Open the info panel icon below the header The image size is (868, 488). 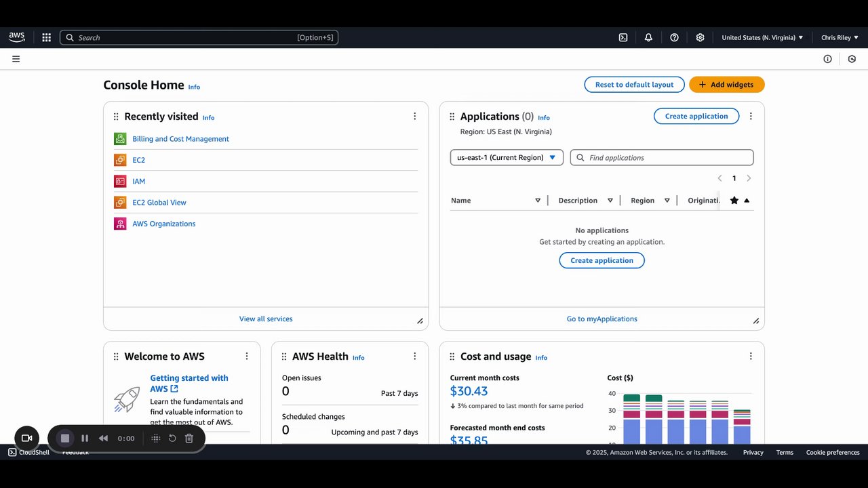pos(827,59)
